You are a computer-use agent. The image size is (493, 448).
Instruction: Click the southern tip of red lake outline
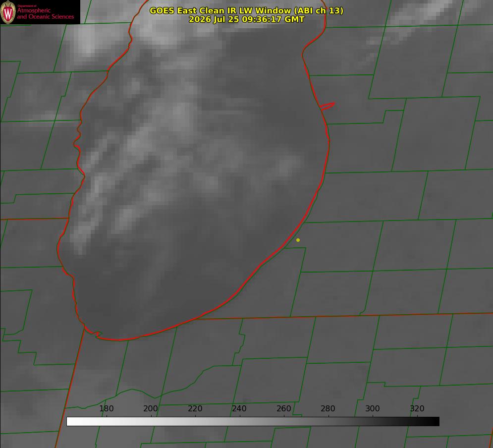119,340
